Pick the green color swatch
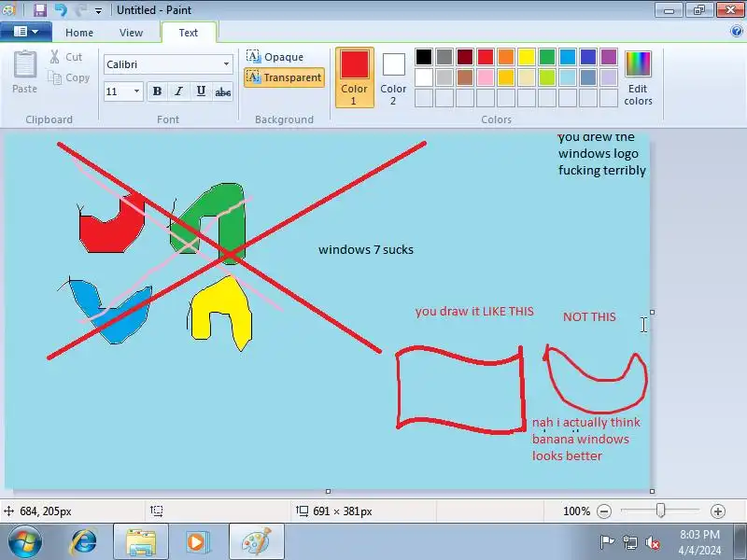 click(x=547, y=57)
